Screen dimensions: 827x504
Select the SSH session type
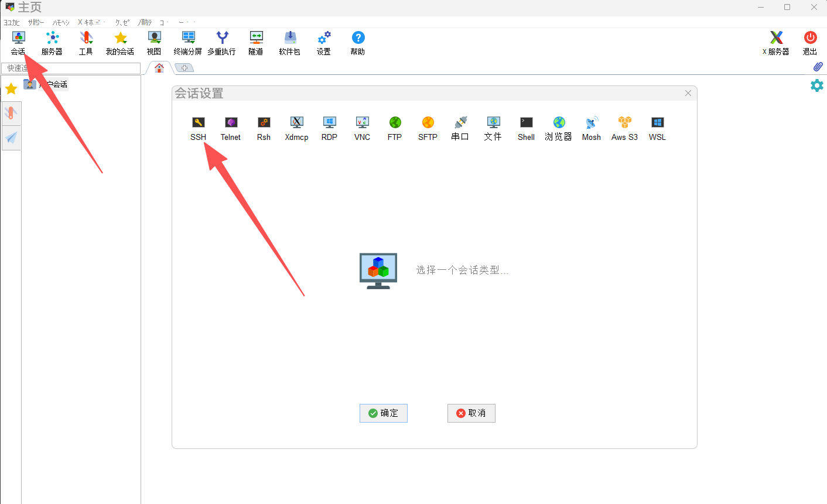(x=198, y=128)
